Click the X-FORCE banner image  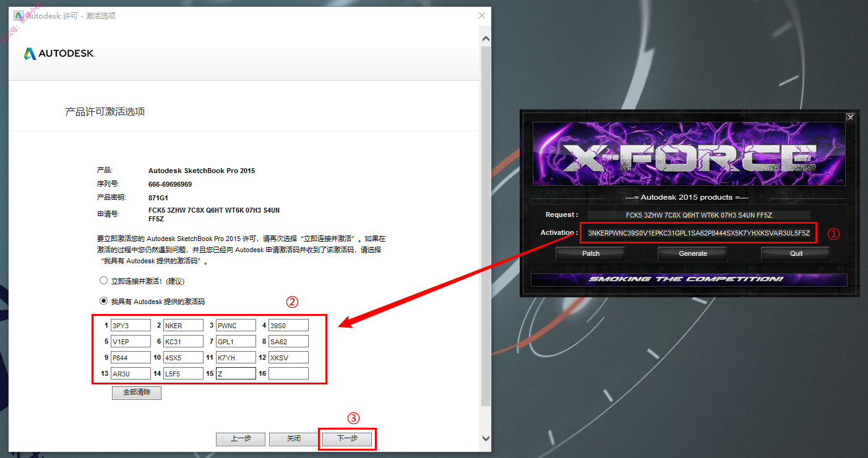click(689, 155)
